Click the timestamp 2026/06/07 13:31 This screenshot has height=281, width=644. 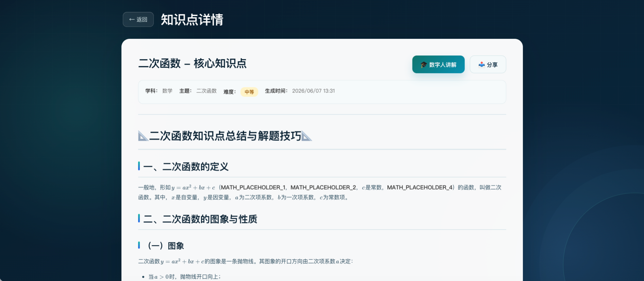[313, 91]
